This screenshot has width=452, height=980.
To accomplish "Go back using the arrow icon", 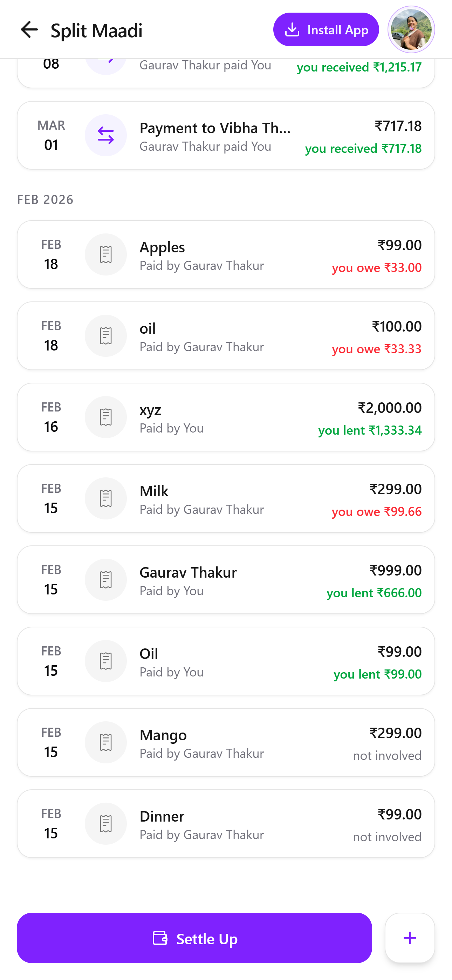I will [29, 30].
